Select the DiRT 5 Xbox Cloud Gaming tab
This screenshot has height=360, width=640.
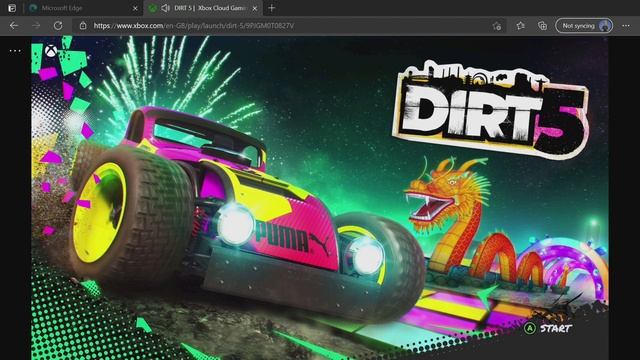click(204, 8)
